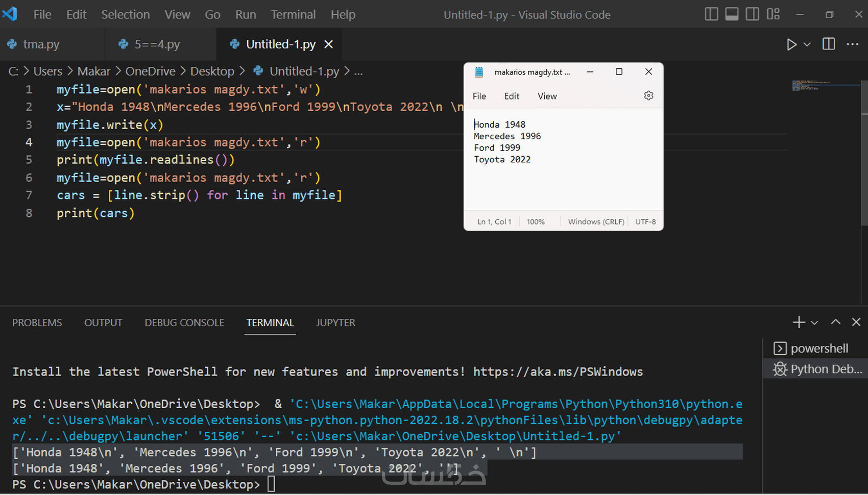Expand launch profile dropdown beside new terminal
Viewport: 868px width, 495px height.
(x=814, y=323)
